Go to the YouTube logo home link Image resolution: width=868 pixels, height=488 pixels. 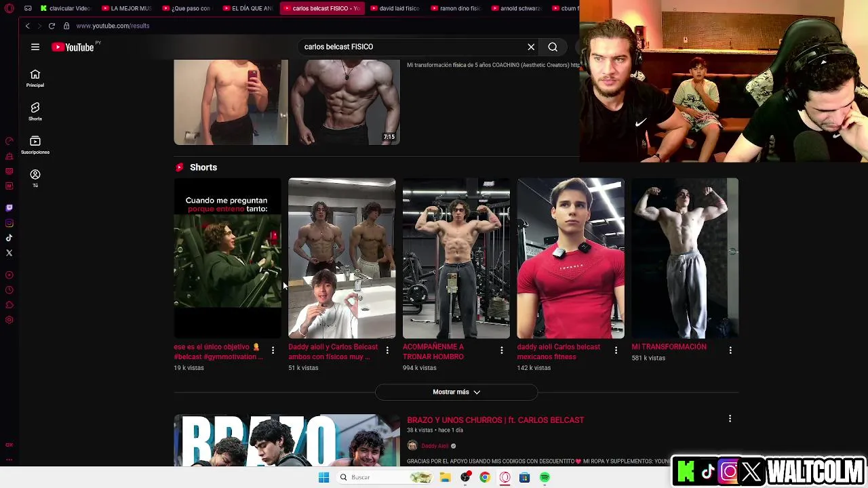73,47
